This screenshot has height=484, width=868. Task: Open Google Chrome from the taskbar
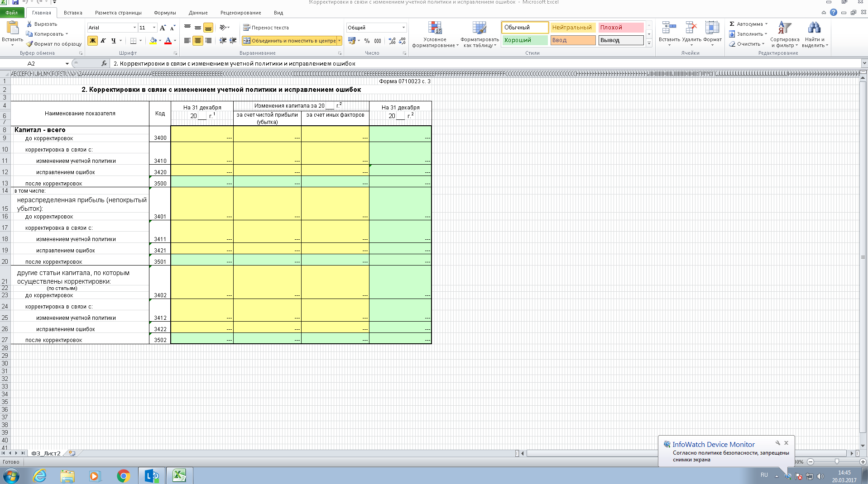[123, 476]
